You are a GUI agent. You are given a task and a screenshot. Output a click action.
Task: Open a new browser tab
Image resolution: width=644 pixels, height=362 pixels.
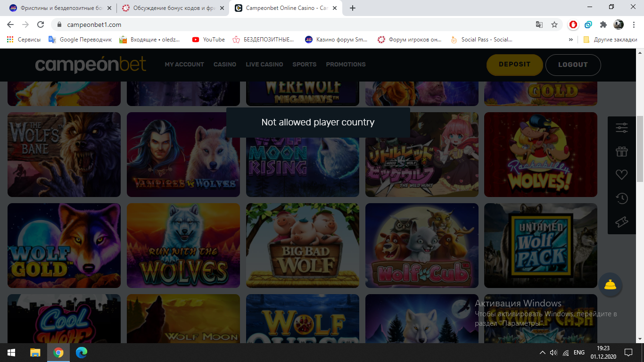tap(353, 8)
